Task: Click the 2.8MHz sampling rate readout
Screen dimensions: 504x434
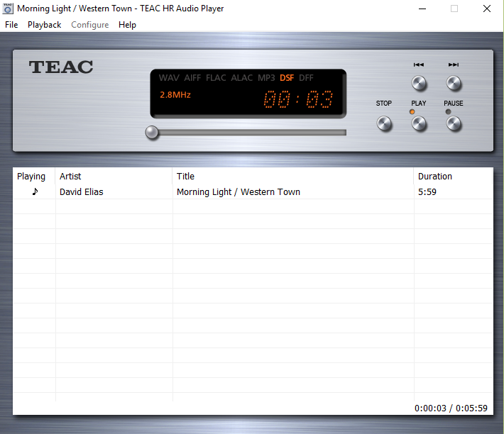Action: (175, 95)
